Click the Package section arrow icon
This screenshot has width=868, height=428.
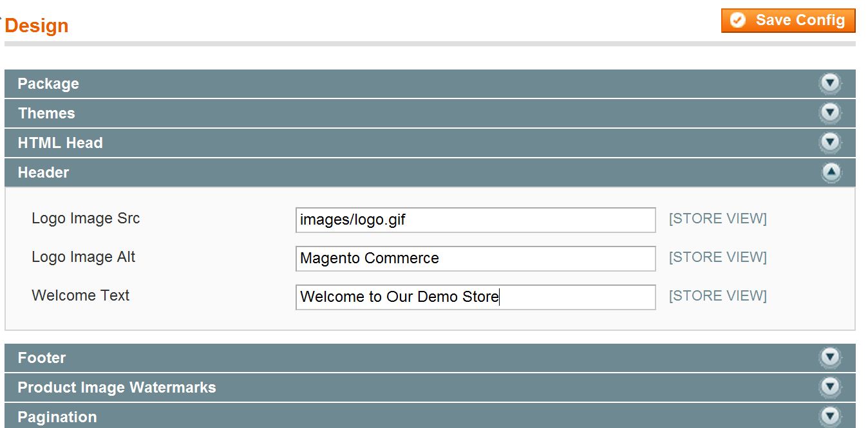point(830,84)
